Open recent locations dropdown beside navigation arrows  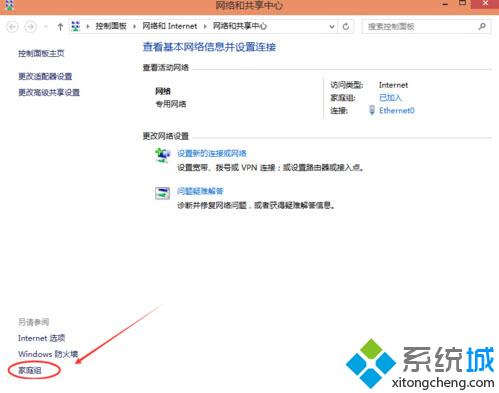pyautogui.click(x=46, y=27)
